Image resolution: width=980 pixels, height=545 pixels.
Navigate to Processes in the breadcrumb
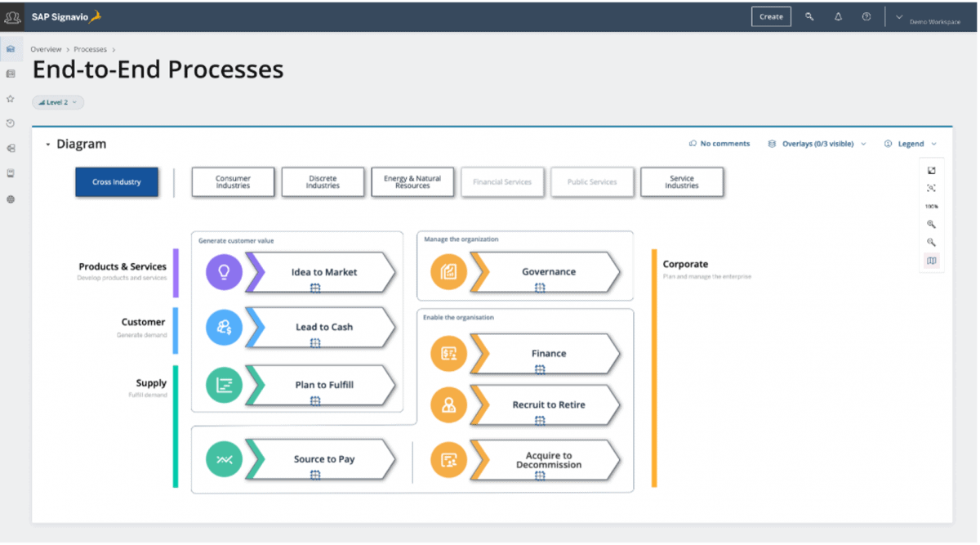(90, 49)
